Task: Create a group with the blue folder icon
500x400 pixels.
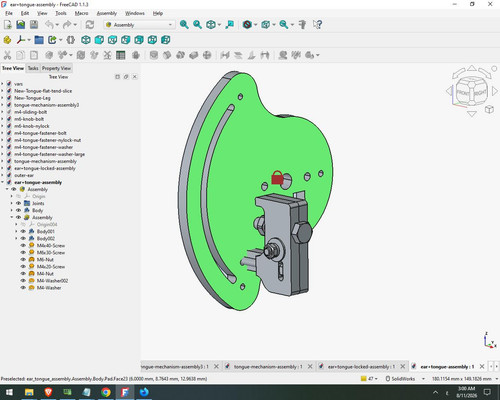Action: point(39,40)
